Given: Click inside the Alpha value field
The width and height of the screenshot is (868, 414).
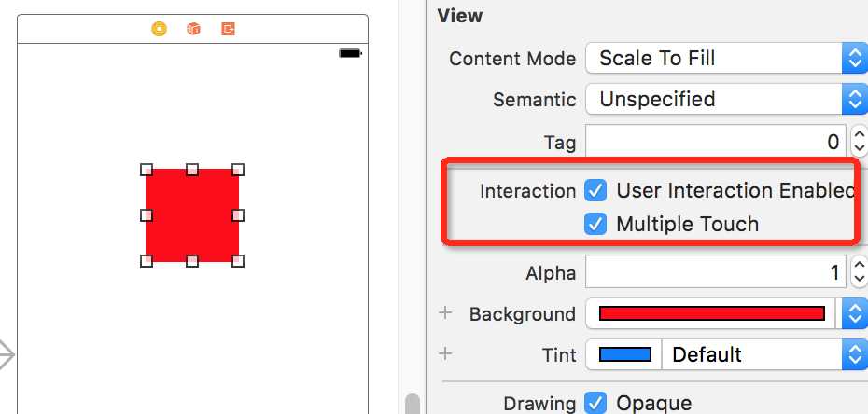Looking at the screenshot, I should (715, 272).
